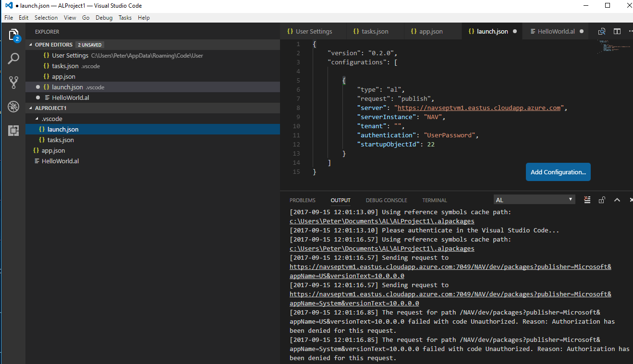633x364 pixels.
Task: Open the output channel dropdown showing AL
Action: click(x=535, y=200)
